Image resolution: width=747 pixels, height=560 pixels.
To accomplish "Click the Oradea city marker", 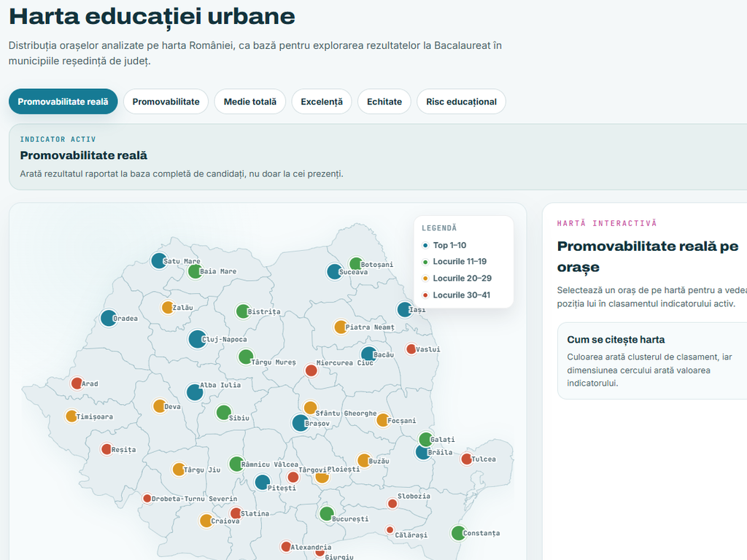I will click(x=108, y=318).
